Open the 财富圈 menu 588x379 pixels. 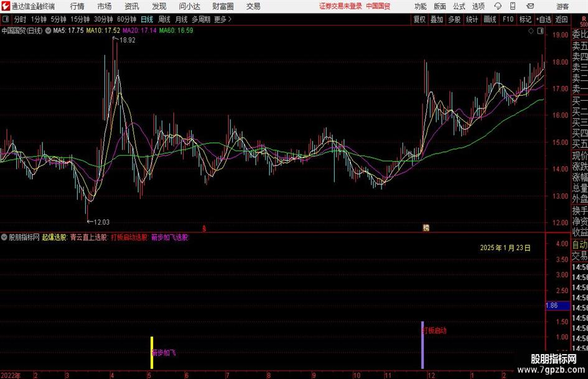223,6
